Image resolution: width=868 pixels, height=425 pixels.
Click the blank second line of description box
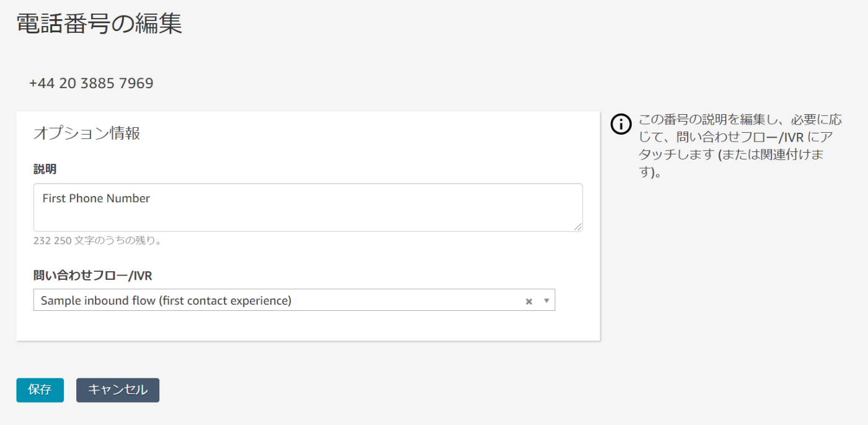point(308,217)
